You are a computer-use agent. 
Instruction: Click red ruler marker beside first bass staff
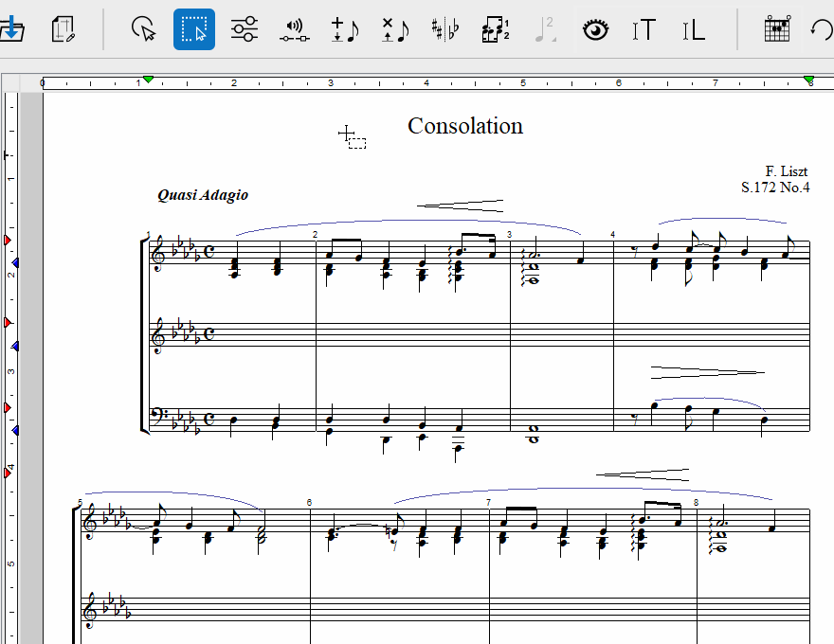click(x=8, y=407)
